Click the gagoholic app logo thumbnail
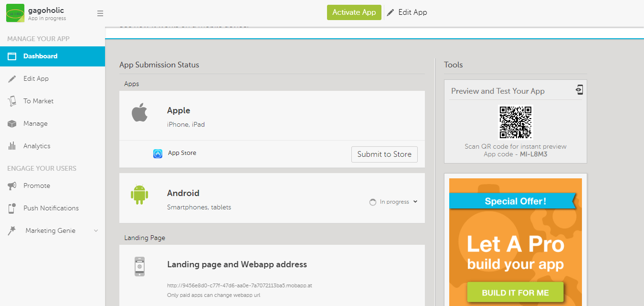Viewport: 644px width, 306px height. 15,13
